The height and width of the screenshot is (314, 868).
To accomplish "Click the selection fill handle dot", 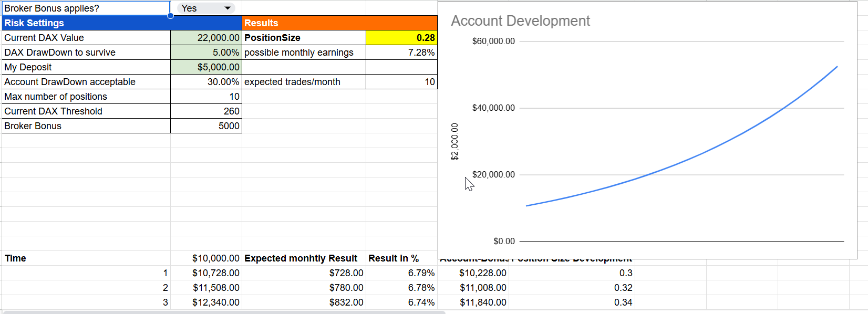I will pos(170,16).
